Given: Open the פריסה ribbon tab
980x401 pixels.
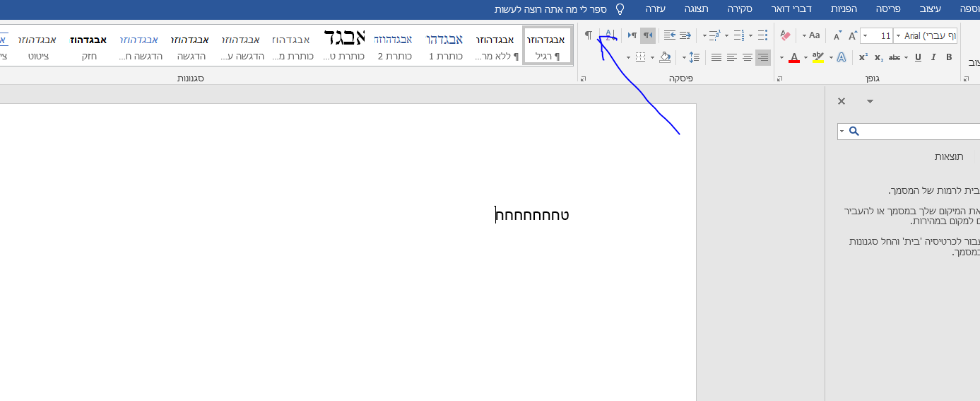Looking at the screenshot, I should pyautogui.click(x=887, y=9).
